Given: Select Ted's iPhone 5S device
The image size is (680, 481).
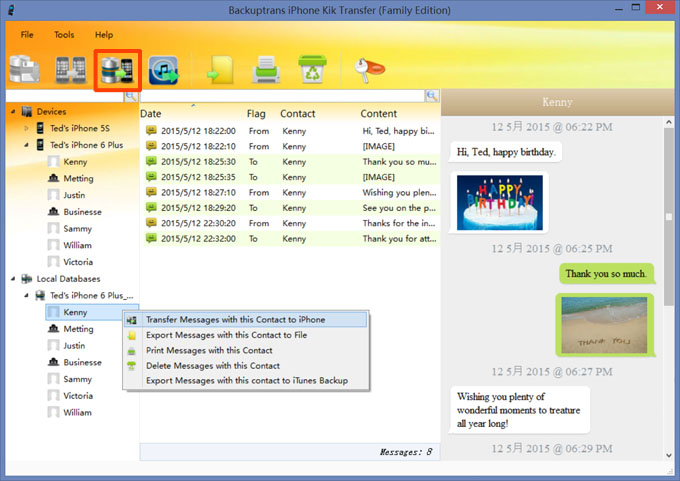Looking at the screenshot, I should click(80, 128).
